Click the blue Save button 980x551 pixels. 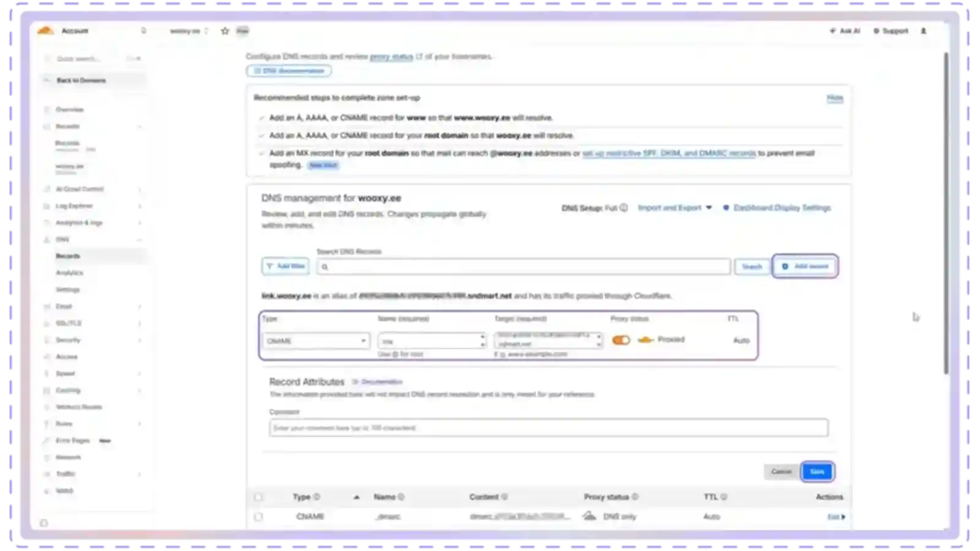(x=817, y=471)
